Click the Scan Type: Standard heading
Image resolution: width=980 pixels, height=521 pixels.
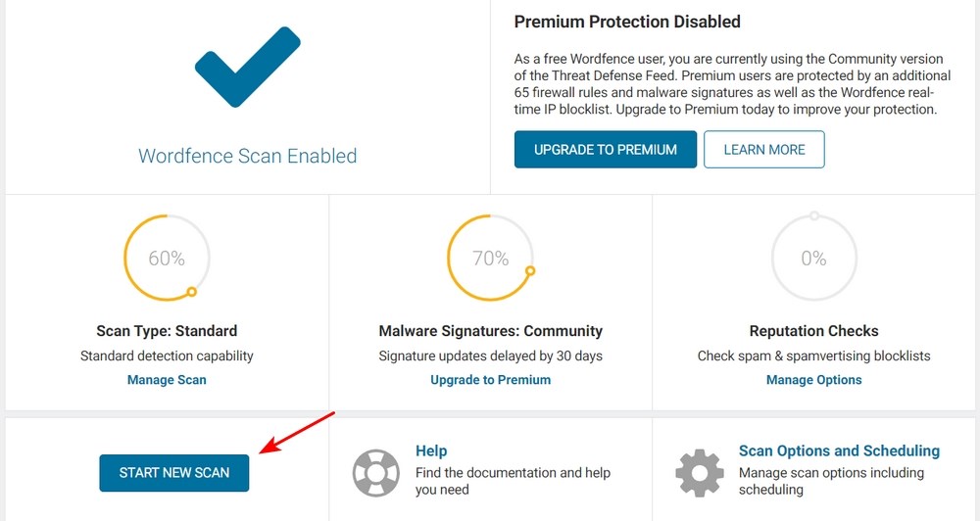click(167, 331)
